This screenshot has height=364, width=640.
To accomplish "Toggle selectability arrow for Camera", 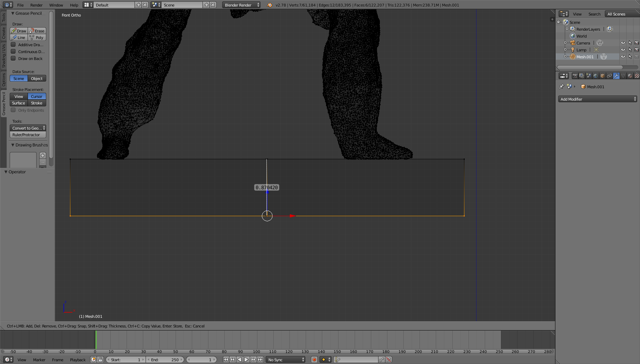I will [630, 43].
